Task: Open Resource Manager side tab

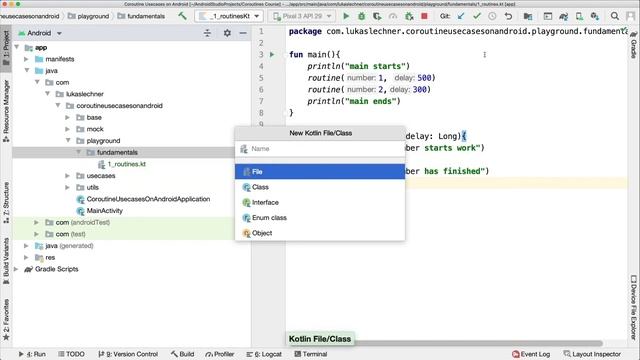Action: point(6,110)
